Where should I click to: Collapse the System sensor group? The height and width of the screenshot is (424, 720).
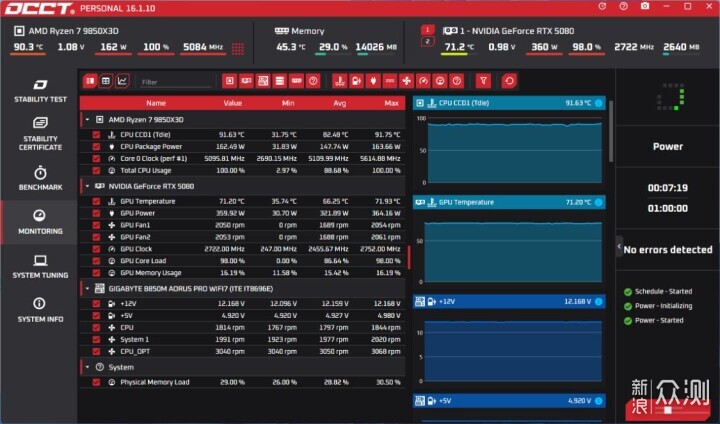click(87, 367)
